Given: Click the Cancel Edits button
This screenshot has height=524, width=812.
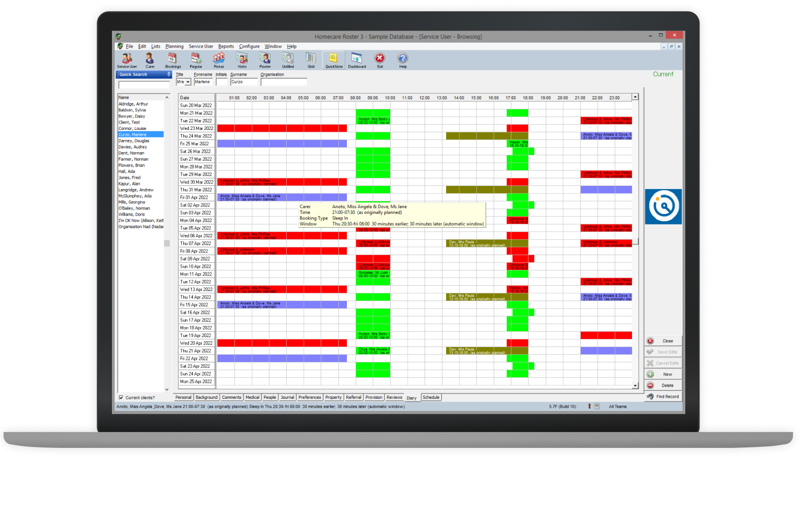Looking at the screenshot, I should (x=663, y=363).
